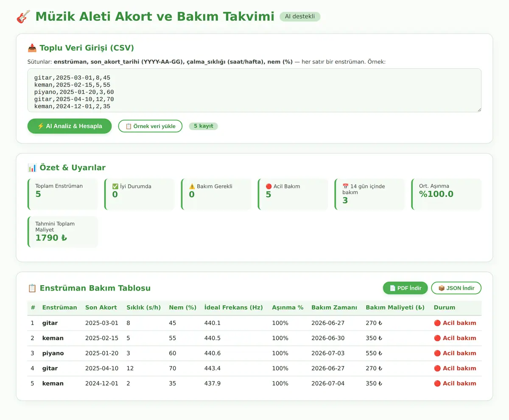Click maintenance date 2026-06-30
The width and height of the screenshot is (509, 420).
(328, 338)
